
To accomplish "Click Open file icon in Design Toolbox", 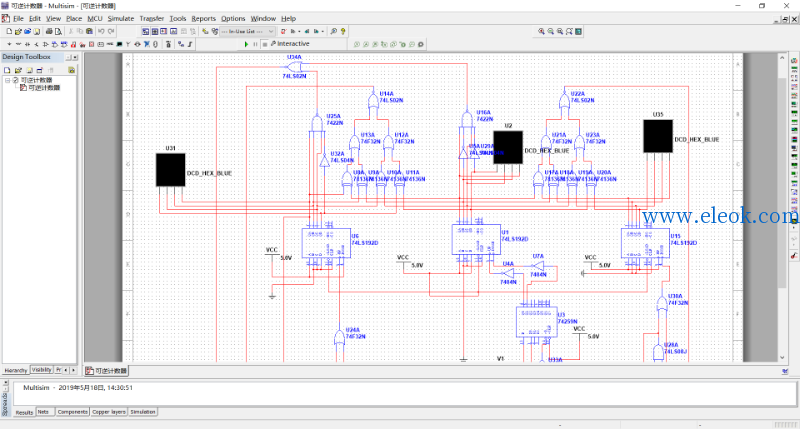I will (x=18, y=70).
